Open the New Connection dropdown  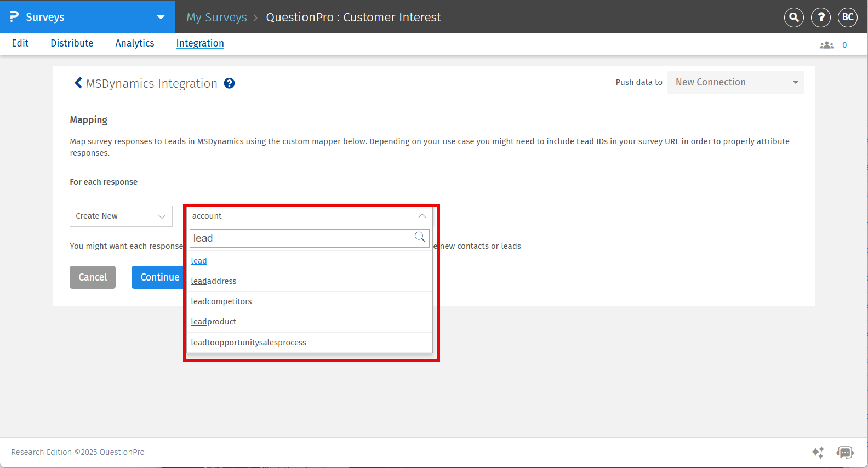(x=735, y=82)
